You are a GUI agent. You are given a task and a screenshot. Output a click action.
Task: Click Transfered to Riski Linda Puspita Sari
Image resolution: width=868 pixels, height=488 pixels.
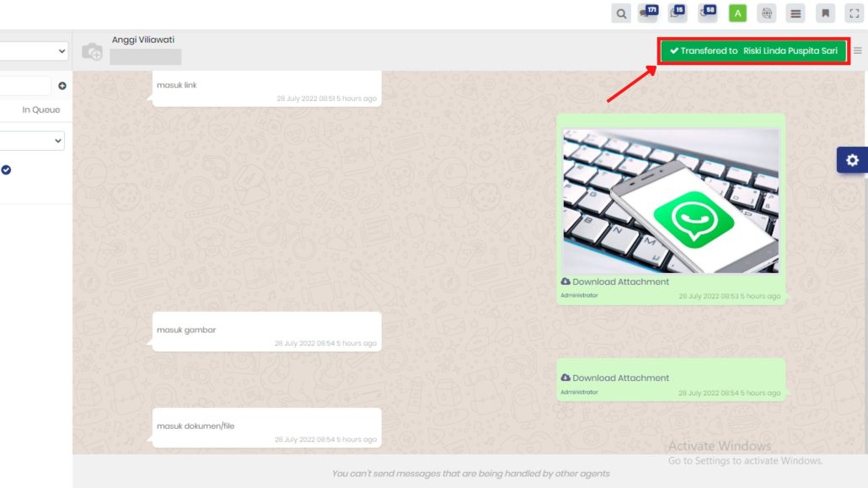pyautogui.click(x=753, y=51)
